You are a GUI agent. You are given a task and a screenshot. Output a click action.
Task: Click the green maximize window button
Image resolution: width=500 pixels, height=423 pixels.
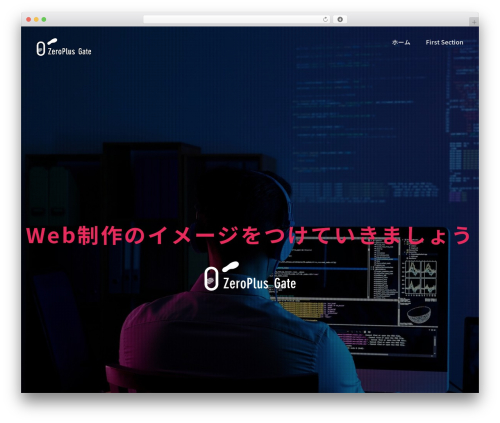[44, 19]
